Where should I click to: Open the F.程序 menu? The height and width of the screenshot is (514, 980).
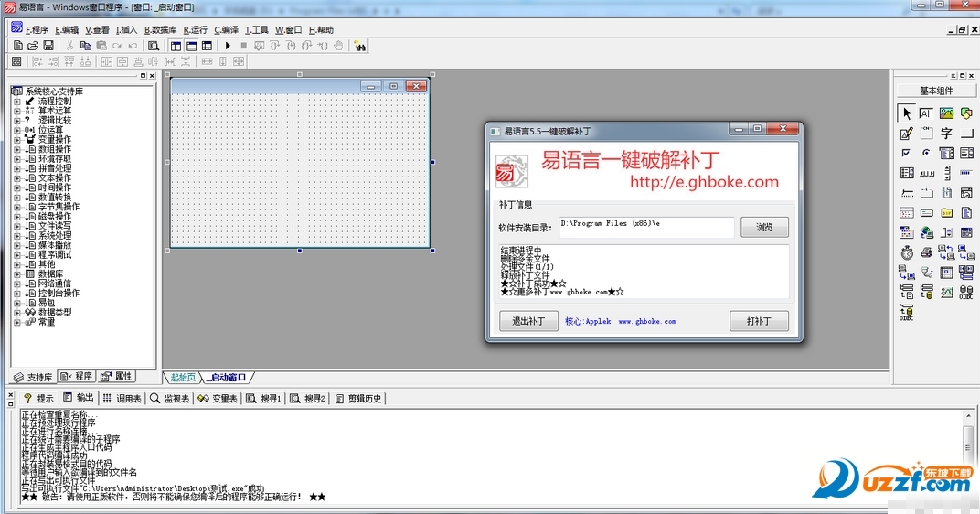click(x=37, y=29)
